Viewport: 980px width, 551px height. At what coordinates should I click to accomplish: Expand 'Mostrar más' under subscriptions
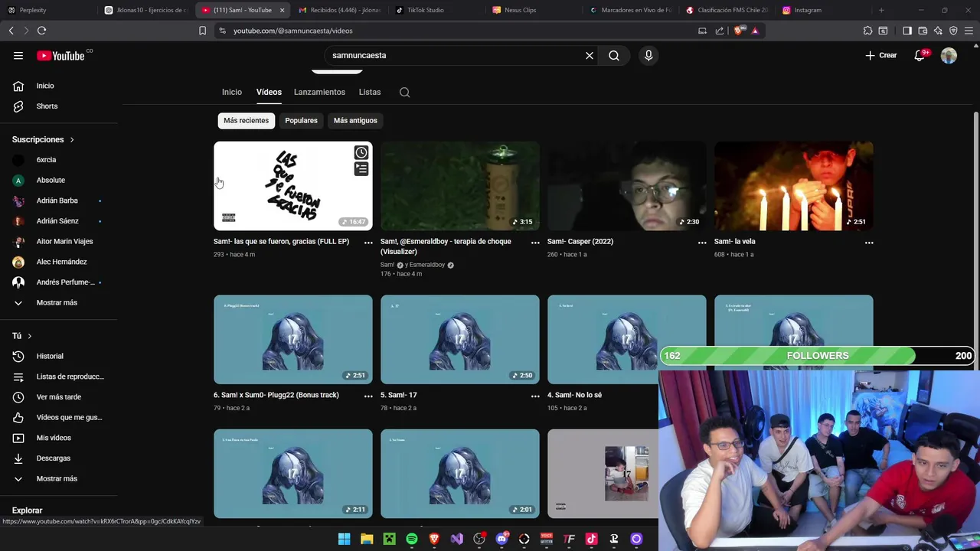(x=58, y=302)
